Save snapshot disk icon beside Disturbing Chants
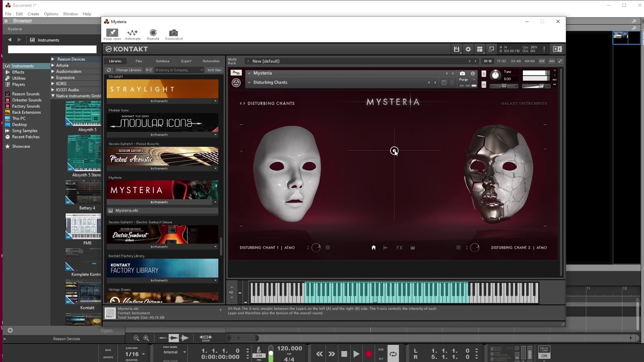 pyautogui.click(x=444, y=82)
